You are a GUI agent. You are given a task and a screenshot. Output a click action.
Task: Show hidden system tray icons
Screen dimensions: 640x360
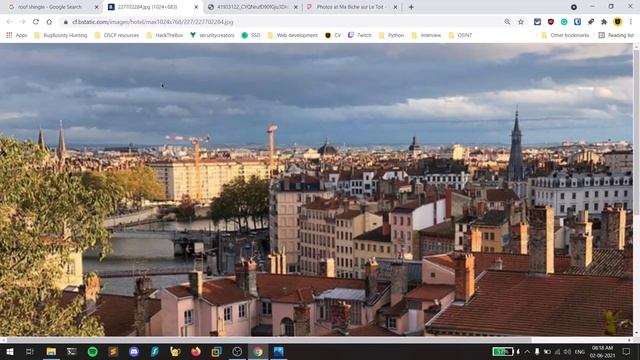click(x=527, y=351)
